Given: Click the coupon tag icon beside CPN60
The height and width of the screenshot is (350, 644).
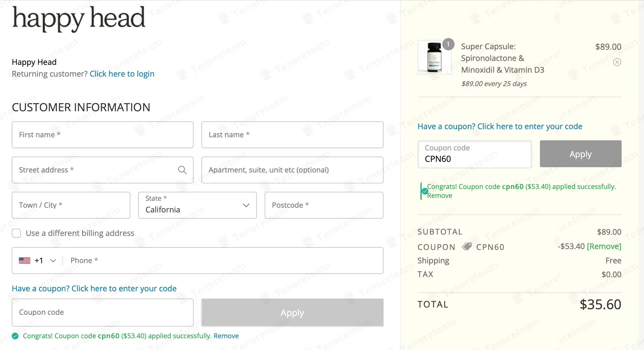Looking at the screenshot, I should tap(466, 247).
